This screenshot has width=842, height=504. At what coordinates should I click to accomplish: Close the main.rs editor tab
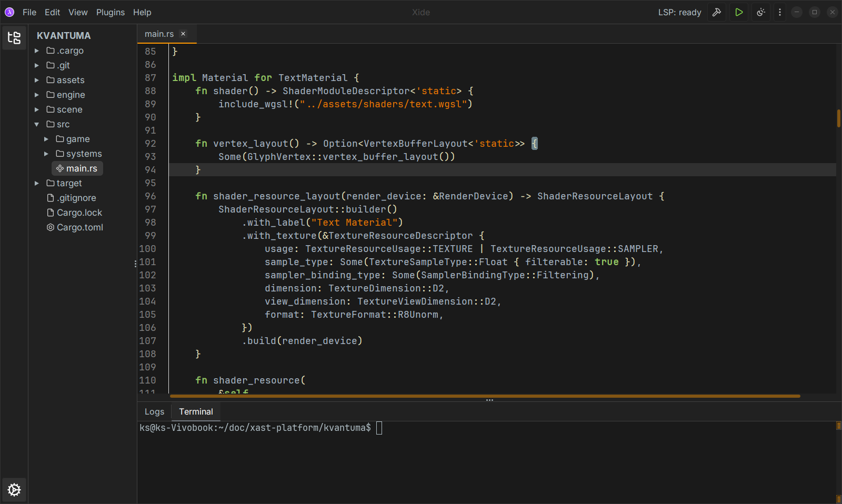pos(183,34)
